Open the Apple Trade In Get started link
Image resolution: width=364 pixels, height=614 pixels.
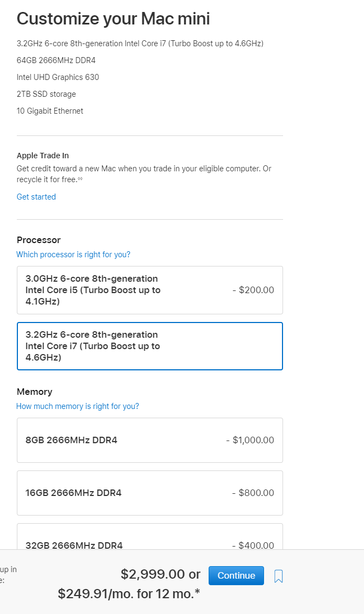(x=36, y=197)
